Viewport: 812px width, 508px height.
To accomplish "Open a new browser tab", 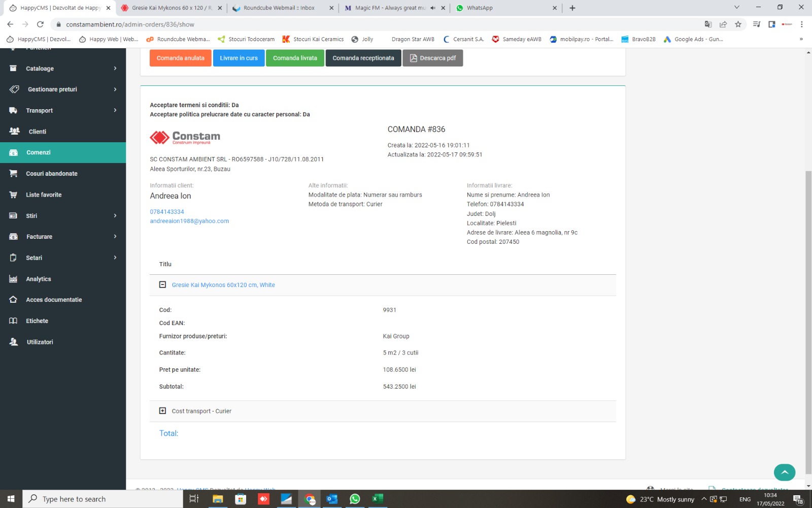I will coord(572,8).
